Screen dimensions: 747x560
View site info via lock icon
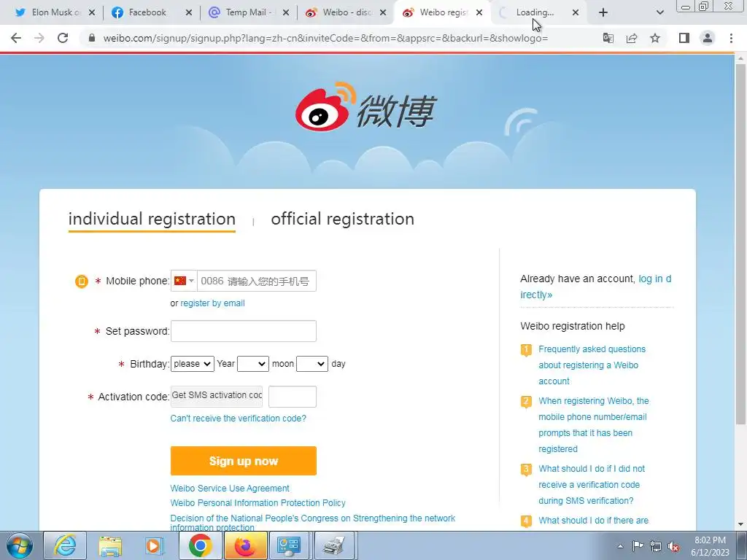pyautogui.click(x=92, y=38)
